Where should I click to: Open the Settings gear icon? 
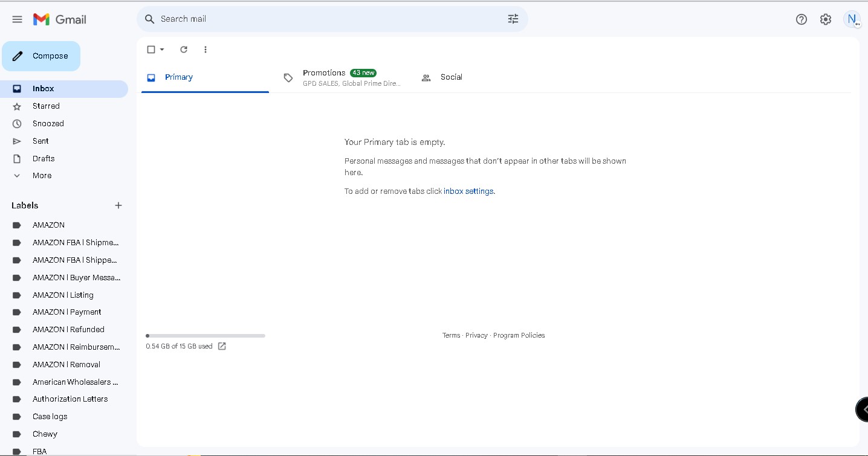click(x=826, y=19)
